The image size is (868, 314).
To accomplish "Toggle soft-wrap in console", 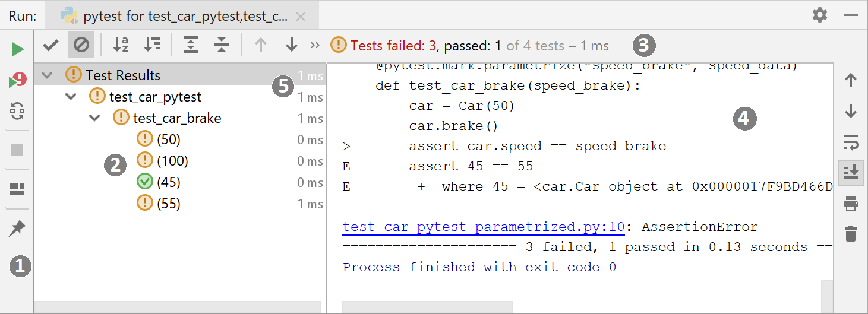I will pos(851,142).
